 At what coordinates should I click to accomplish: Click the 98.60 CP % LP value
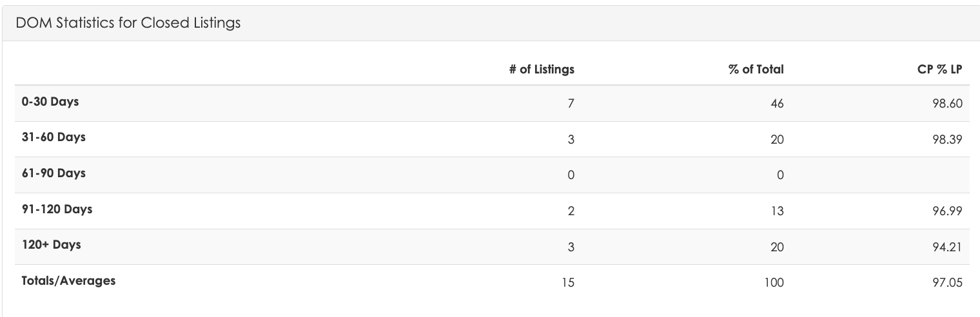click(946, 103)
